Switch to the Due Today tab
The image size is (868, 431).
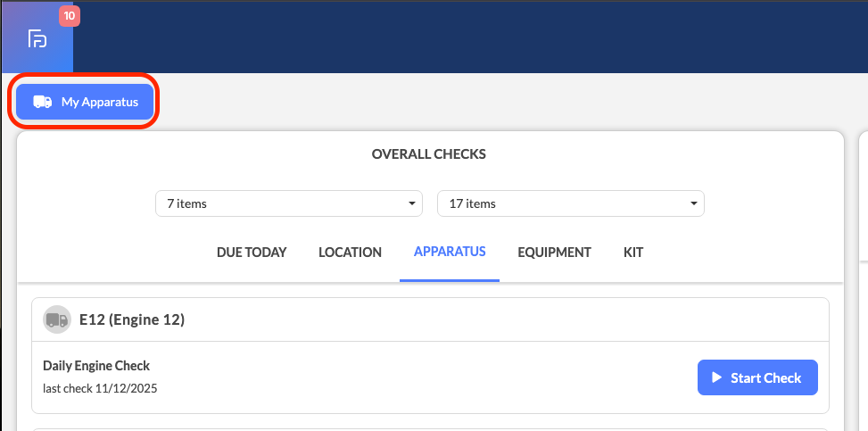252,253
